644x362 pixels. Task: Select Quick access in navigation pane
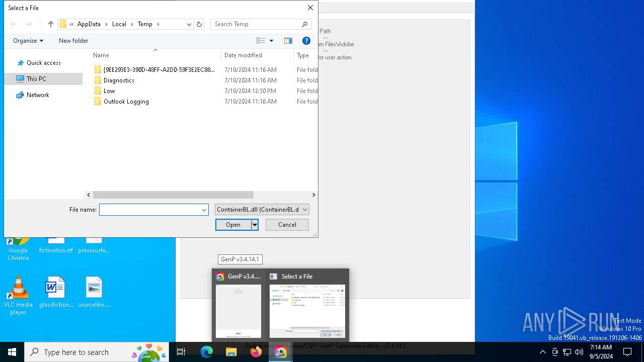coord(44,63)
